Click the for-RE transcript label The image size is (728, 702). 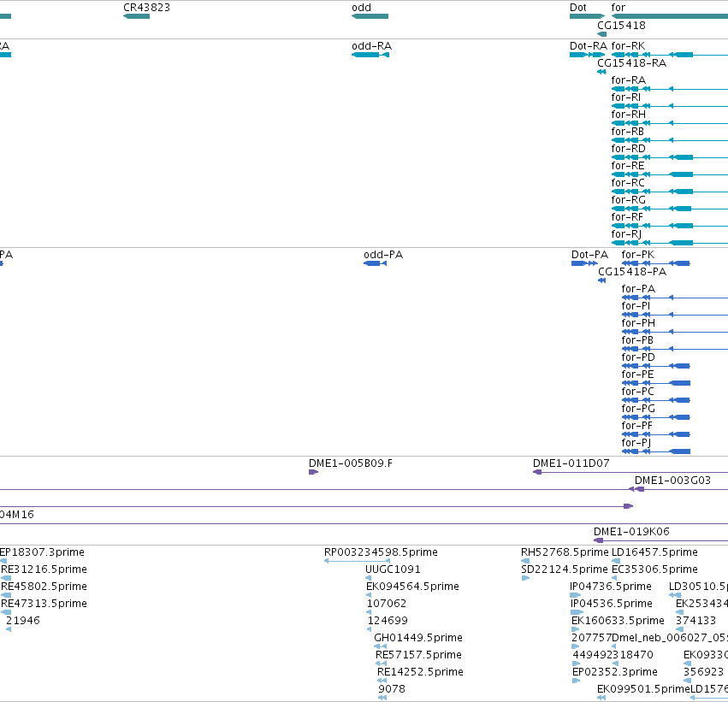point(628,166)
